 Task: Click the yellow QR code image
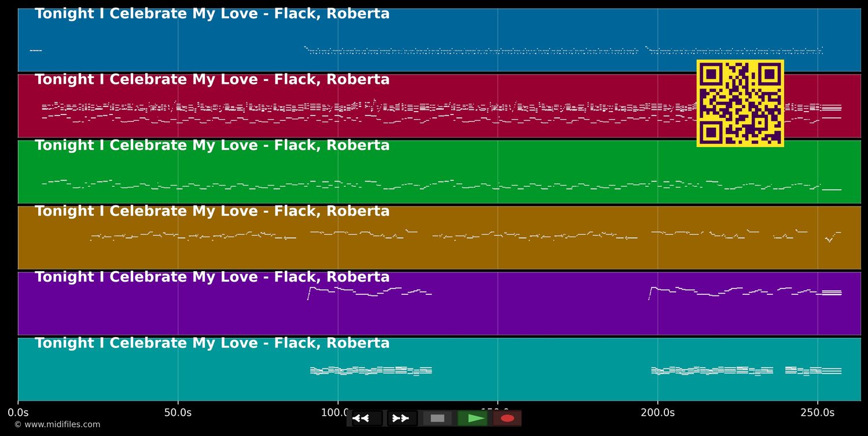740,103
